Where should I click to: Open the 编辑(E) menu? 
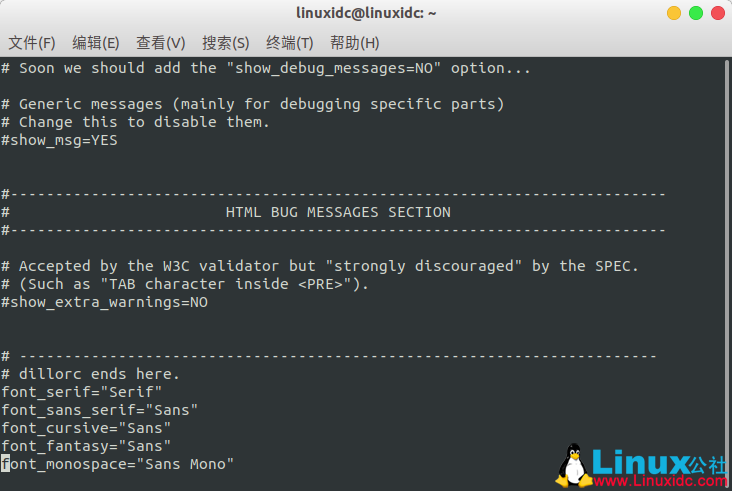(x=96, y=43)
